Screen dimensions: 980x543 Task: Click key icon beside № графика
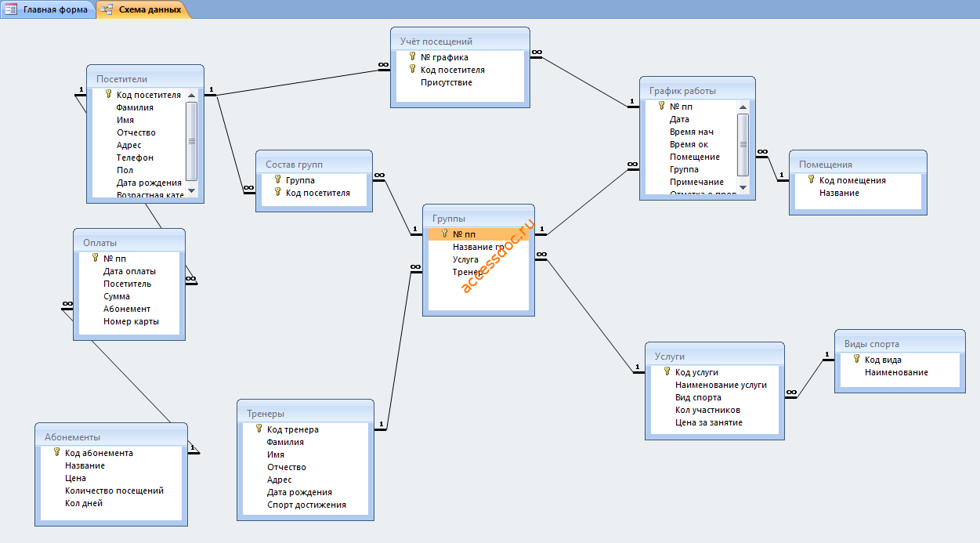(412, 56)
